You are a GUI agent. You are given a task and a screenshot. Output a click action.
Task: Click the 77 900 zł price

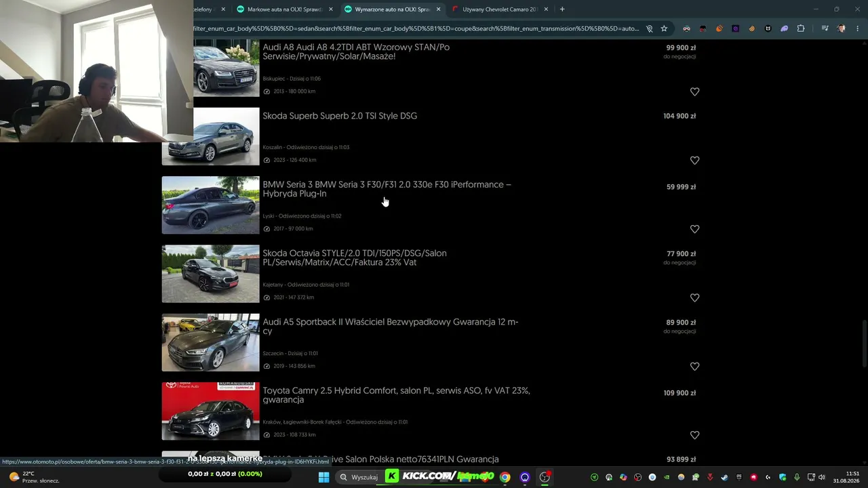[x=681, y=254]
